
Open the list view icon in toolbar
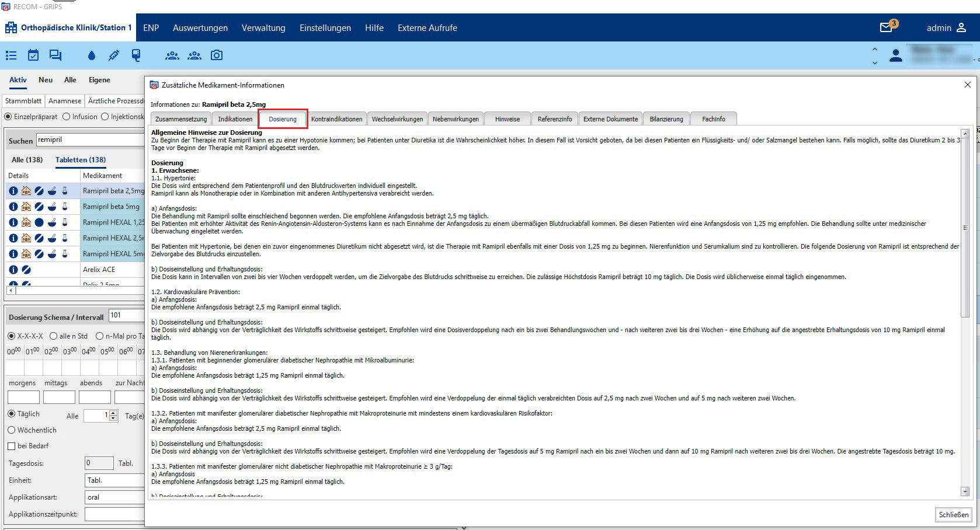coord(11,55)
